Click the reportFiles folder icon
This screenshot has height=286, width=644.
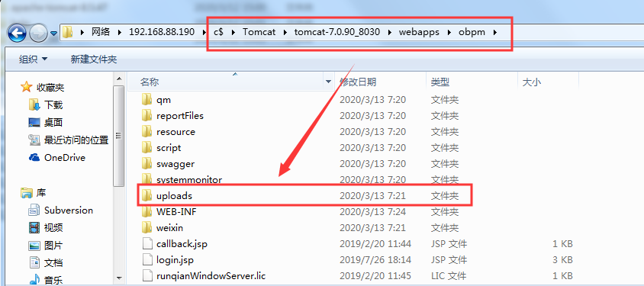point(147,115)
